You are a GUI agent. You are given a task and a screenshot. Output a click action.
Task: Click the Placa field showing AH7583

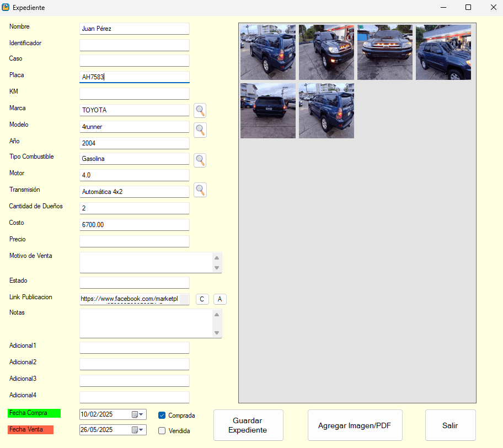pos(135,77)
